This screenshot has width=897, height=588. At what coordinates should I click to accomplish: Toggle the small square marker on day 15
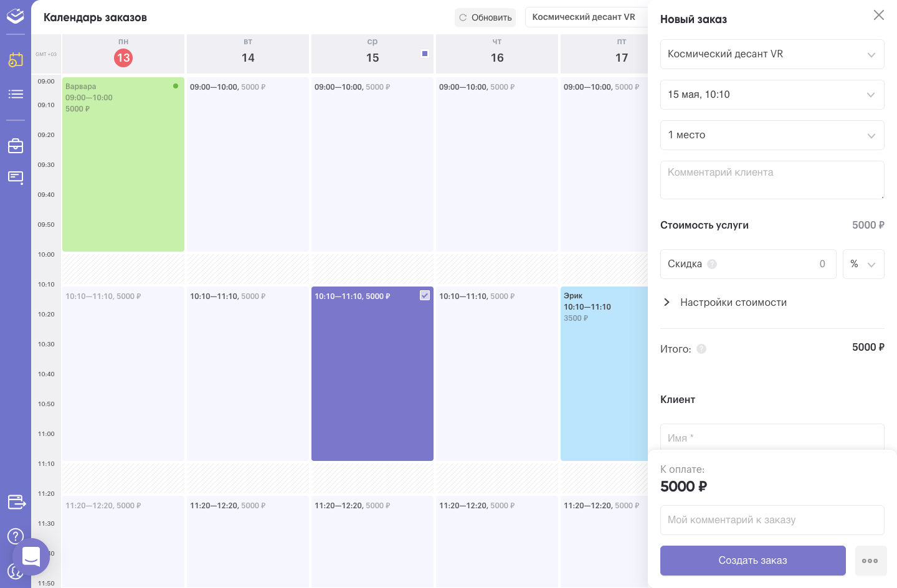tap(425, 54)
